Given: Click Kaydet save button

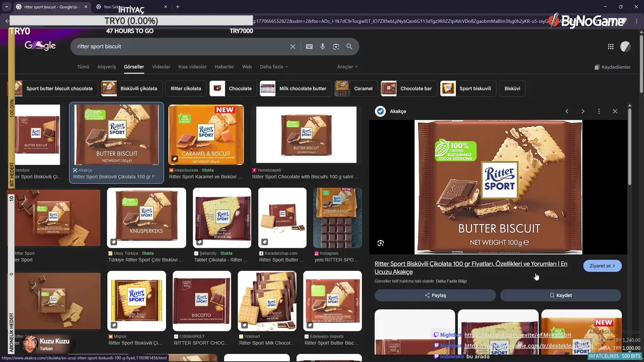Looking at the screenshot, I should click(560, 295).
